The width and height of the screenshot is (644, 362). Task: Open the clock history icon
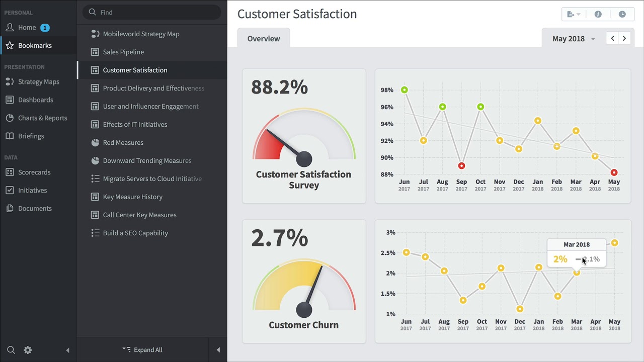(622, 14)
